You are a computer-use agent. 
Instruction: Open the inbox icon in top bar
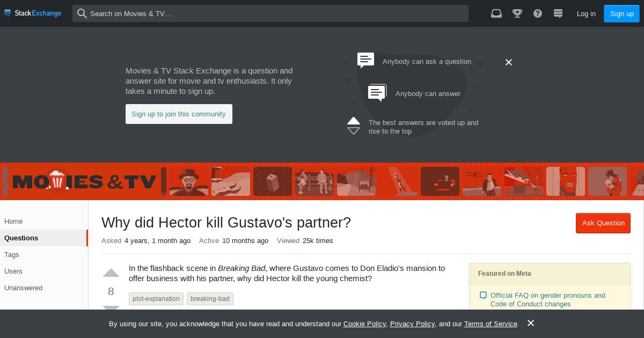click(496, 13)
